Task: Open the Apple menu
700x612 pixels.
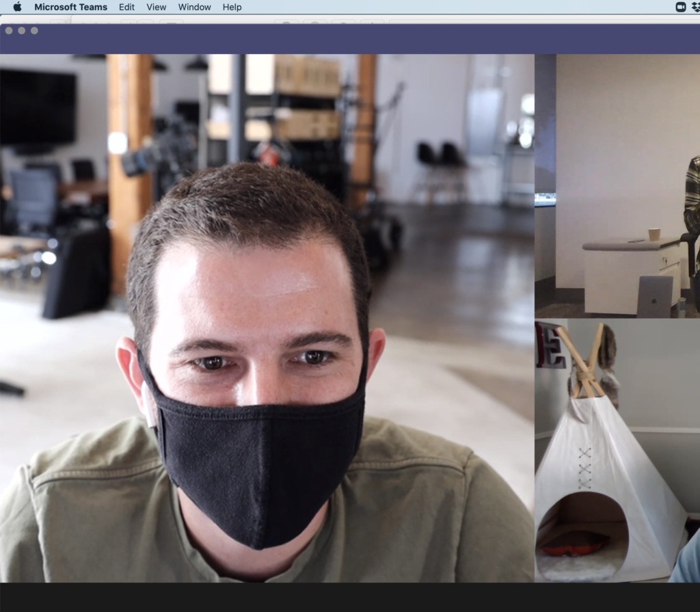Action: coord(17,7)
